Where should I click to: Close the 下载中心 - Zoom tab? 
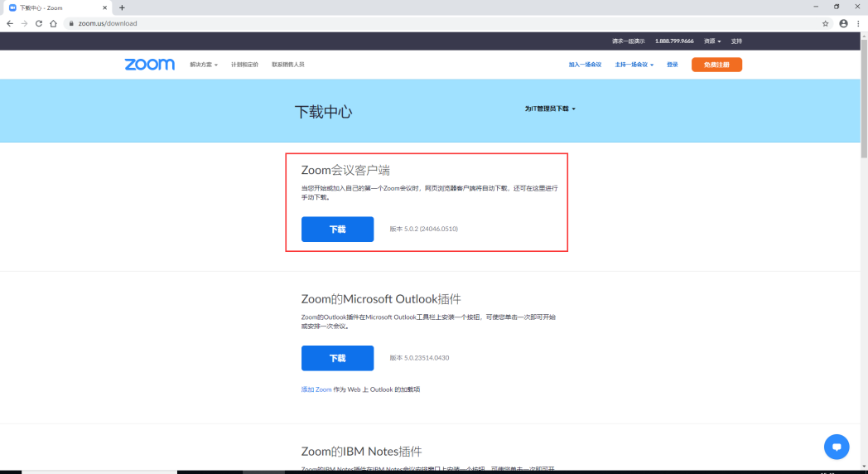[x=104, y=7]
